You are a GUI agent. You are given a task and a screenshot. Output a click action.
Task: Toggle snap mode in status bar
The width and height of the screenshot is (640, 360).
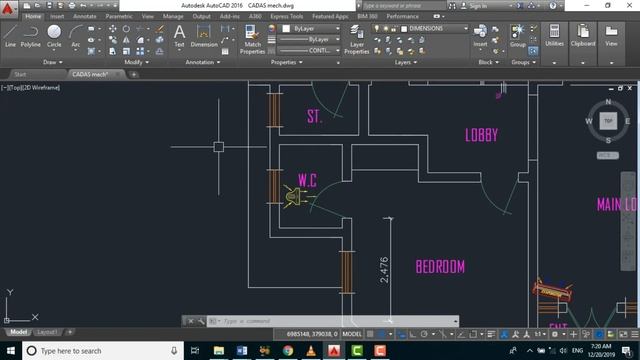tap(382, 334)
